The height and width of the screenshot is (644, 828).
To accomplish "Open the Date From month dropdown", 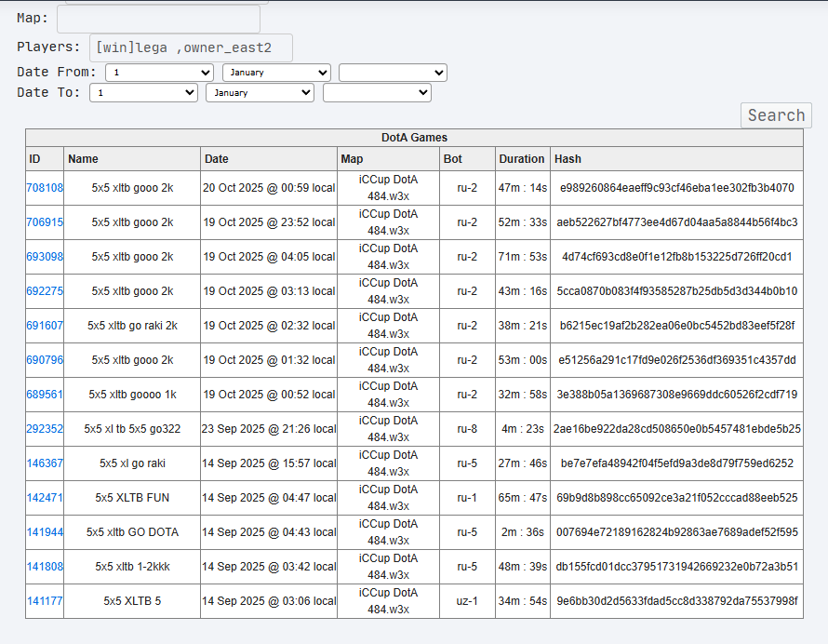I will coord(276,73).
